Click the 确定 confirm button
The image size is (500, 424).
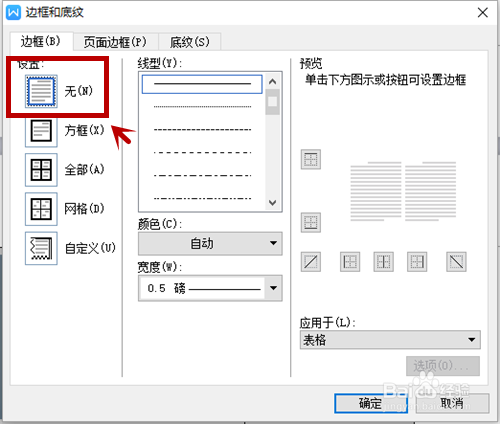coord(371,403)
